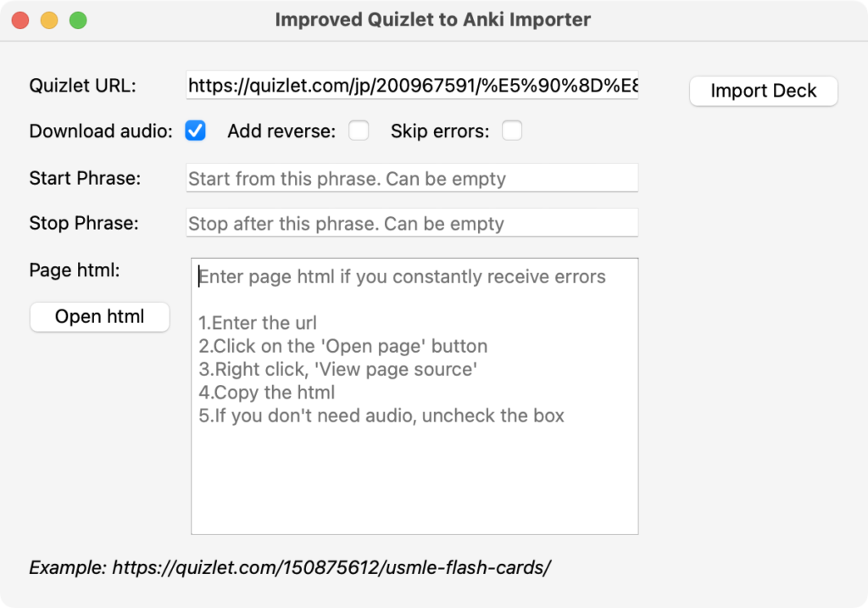Maximize the window using the green button

coord(78,20)
